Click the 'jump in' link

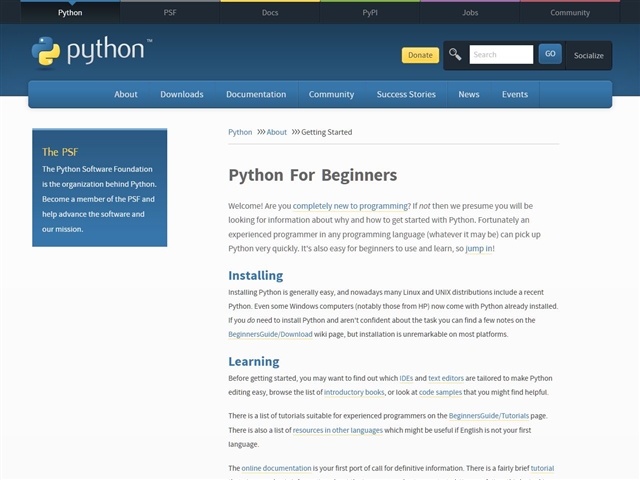(x=479, y=249)
